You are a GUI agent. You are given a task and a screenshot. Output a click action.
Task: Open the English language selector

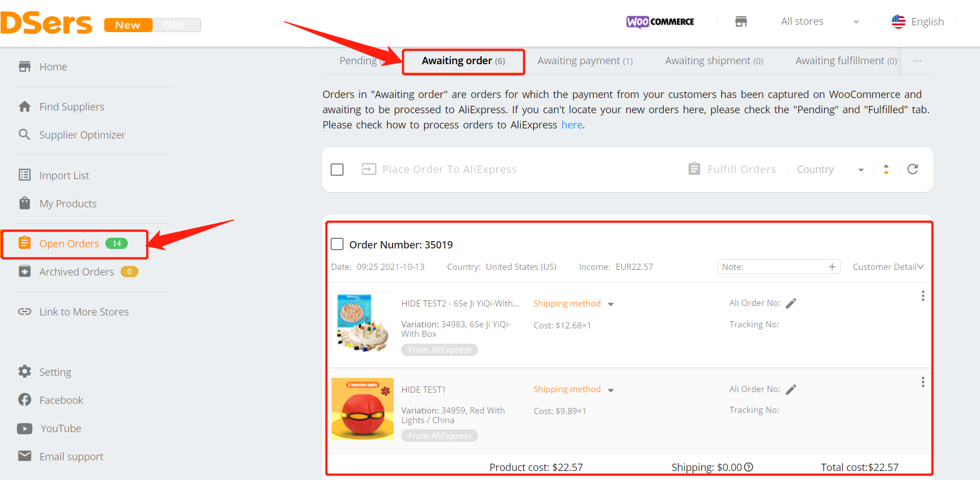[927, 21]
